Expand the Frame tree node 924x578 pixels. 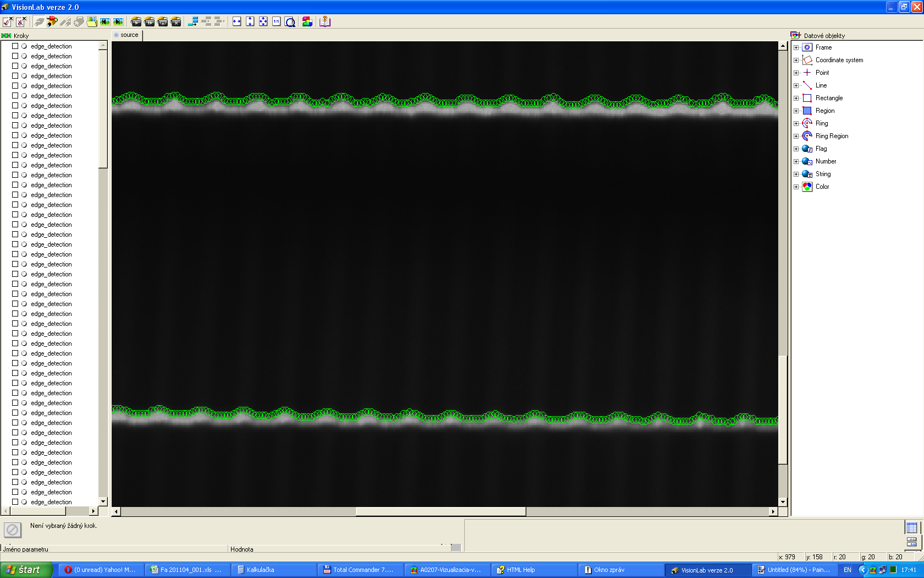click(x=796, y=47)
